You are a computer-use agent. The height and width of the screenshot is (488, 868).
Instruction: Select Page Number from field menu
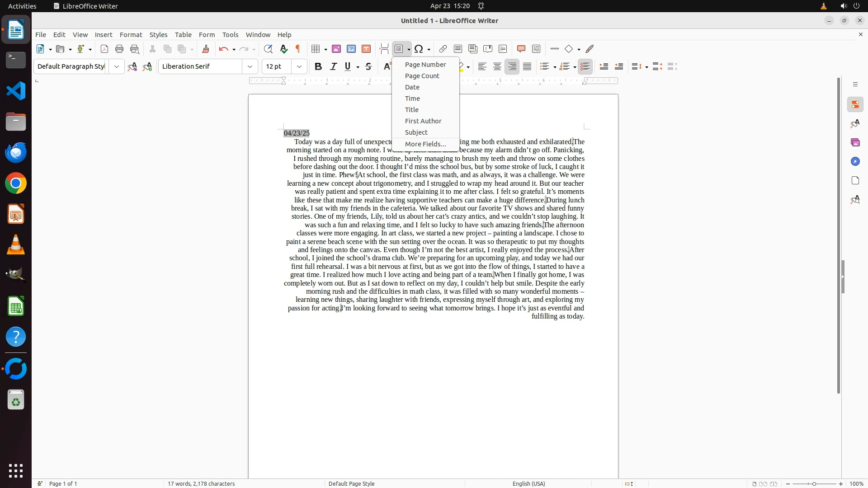(425, 65)
